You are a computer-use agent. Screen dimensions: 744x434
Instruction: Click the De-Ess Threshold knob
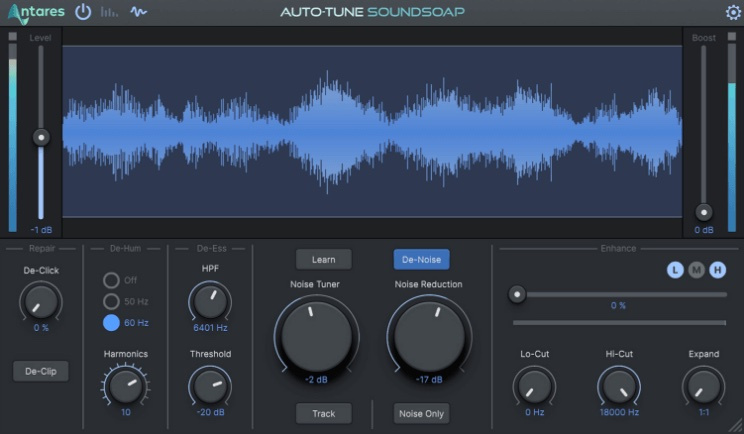[x=210, y=386]
